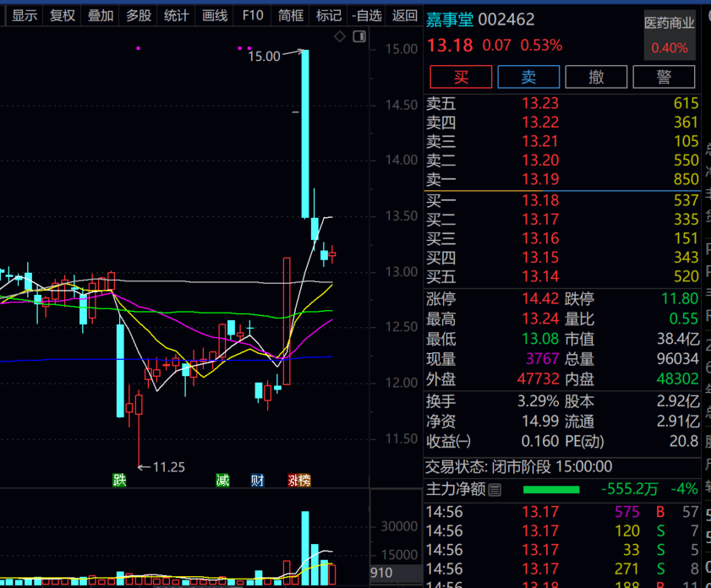Click the 返回 back button
The image size is (711, 588).
404,16
